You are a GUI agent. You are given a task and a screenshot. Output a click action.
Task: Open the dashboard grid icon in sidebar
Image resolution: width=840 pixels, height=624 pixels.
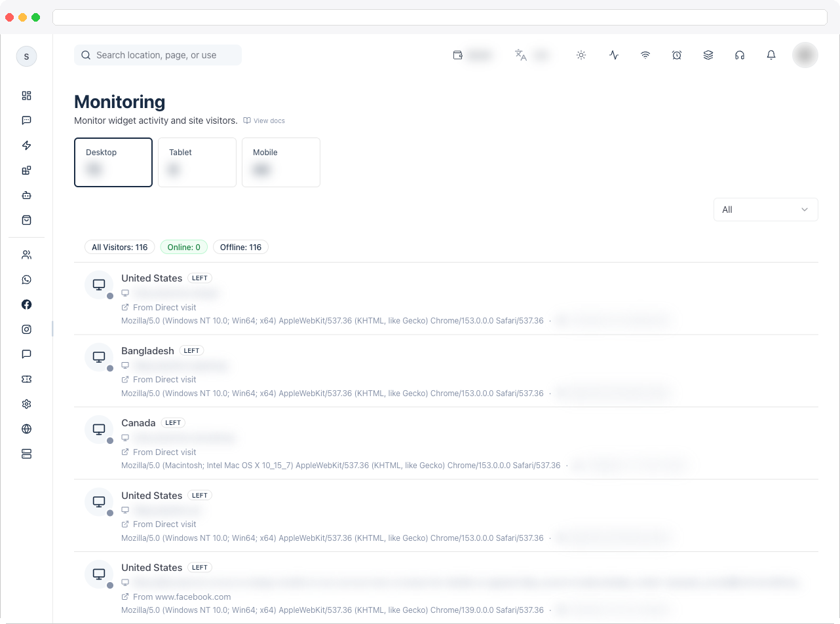click(x=26, y=96)
